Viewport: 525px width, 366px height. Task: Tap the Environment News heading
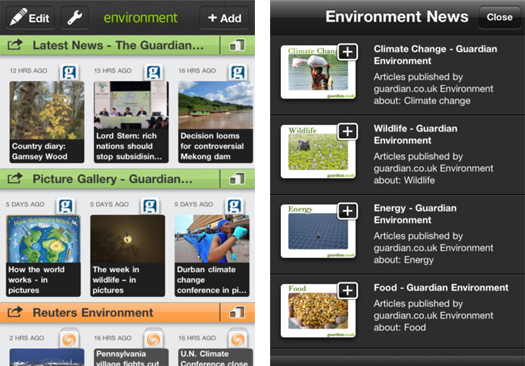click(x=397, y=16)
